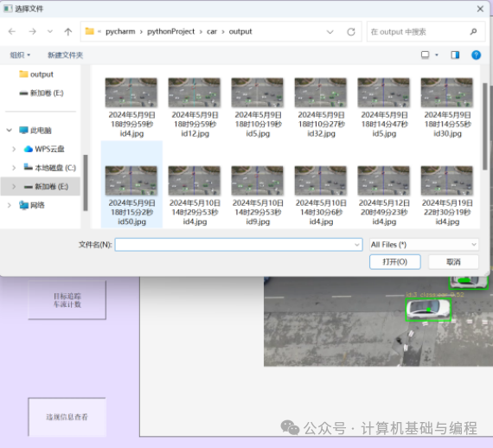
Task: Open recent locations dropdown arrow
Action: (x=50, y=31)
